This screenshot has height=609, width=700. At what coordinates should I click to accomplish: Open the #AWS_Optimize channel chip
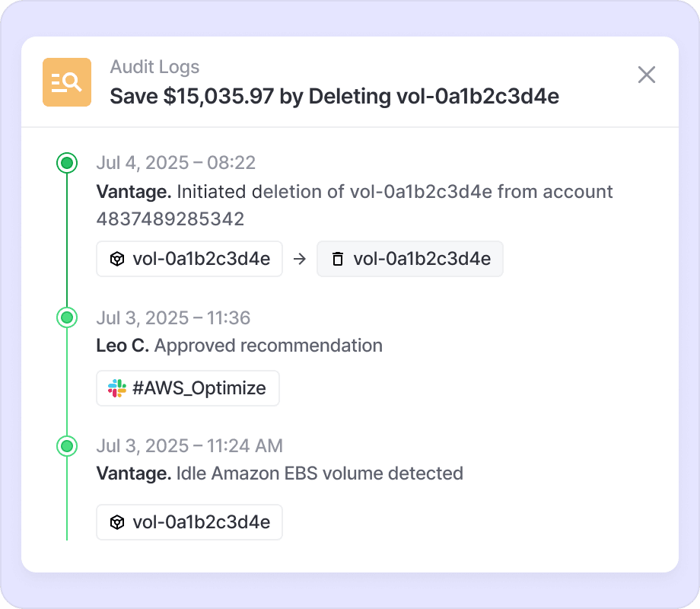tap(188, 388)
